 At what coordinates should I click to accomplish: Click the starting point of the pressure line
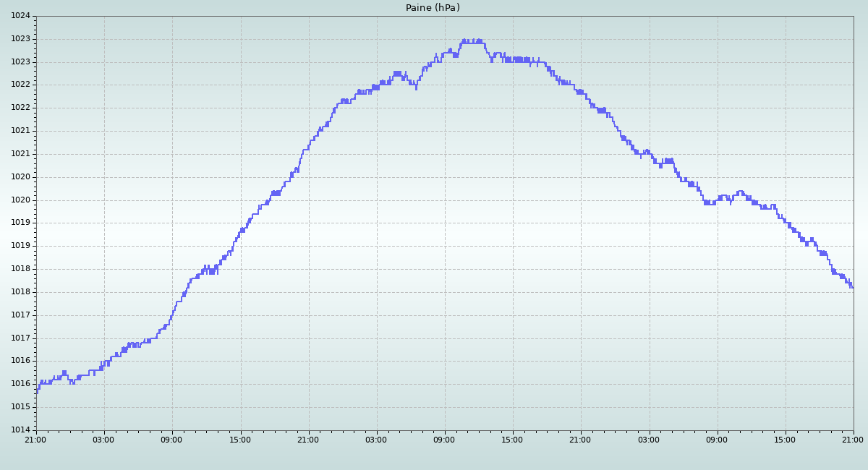[37, 391]
